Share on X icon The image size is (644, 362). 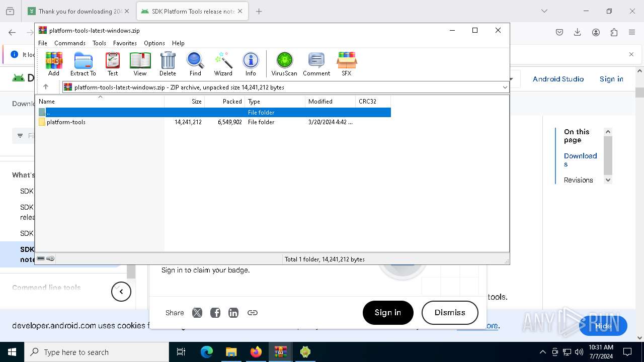(197, 313)
